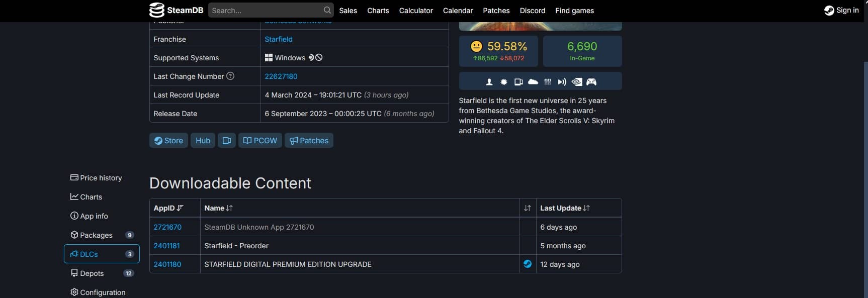Click the trading cards grid icon
Image resolution: width=868 pixels, height=298 pixels.
[548, 82]
